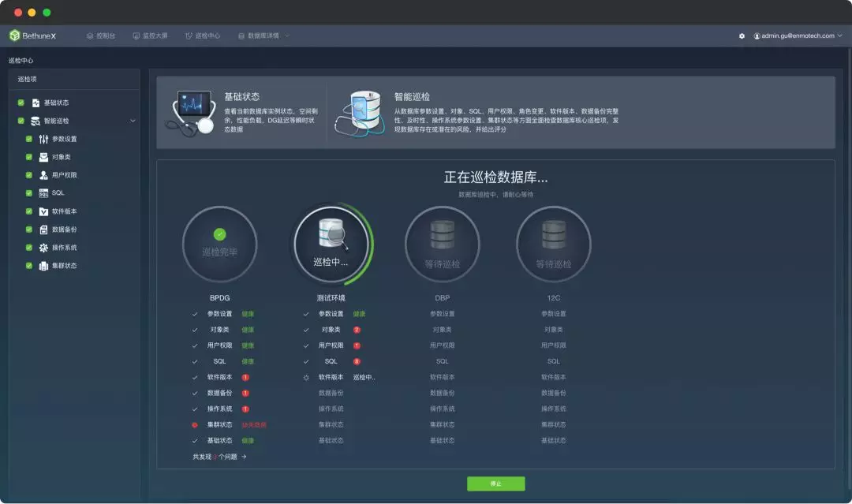The image size is (852, 504).
Task: Open the settings gear in top bar
Action: [742, 35]
